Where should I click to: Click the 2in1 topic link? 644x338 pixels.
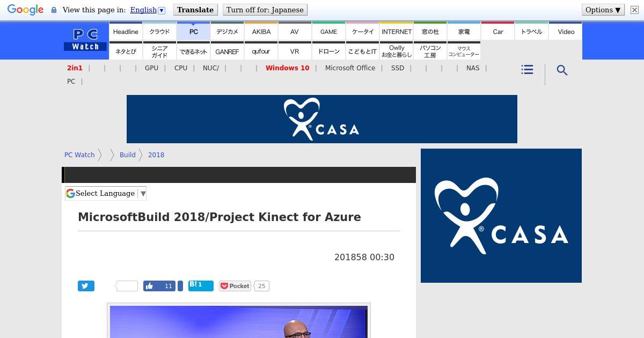point(75,68)
